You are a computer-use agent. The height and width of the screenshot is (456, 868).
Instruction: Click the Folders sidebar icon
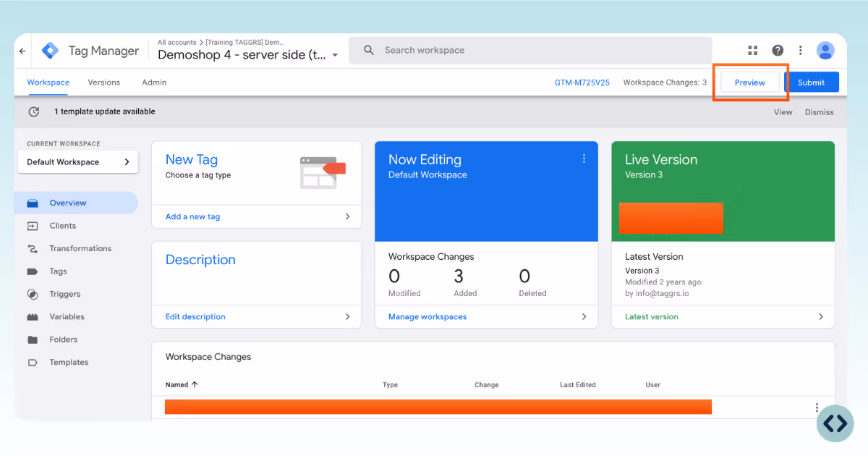(x=33, y=339)
